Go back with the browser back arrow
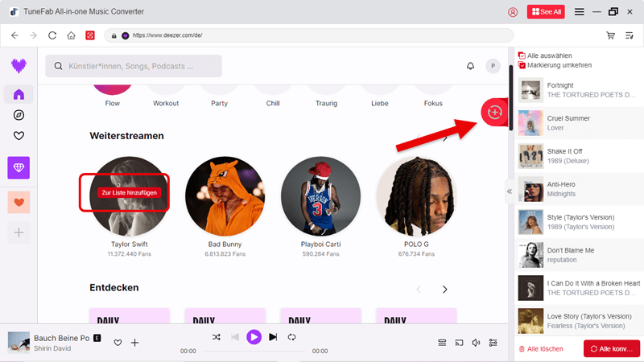This screenshot has width=644, height=362. point(14,35)
